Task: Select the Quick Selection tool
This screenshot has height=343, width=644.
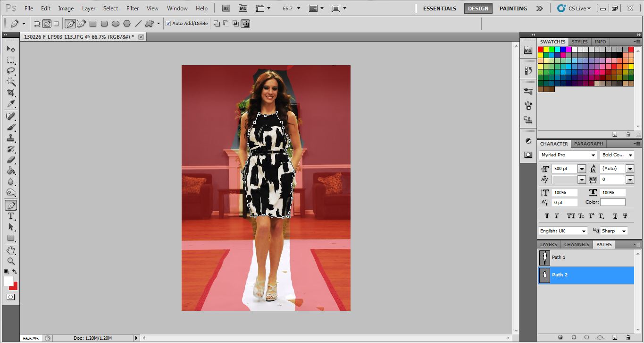Action: (10, 82)
